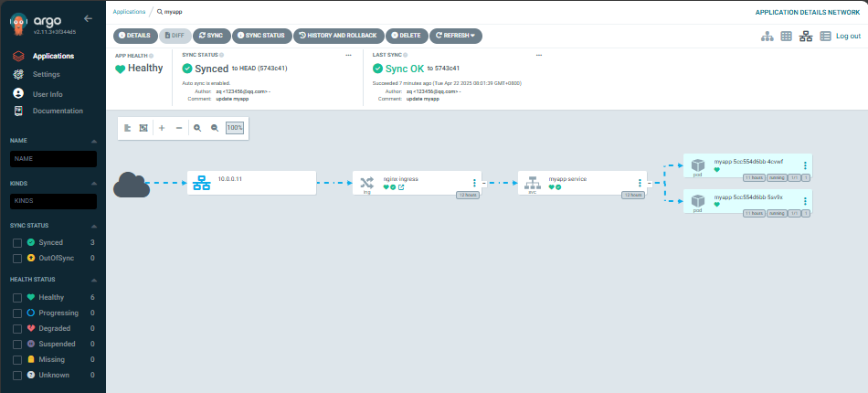
Task: Collapse the KINDS filter section
Action: (93, 183)
